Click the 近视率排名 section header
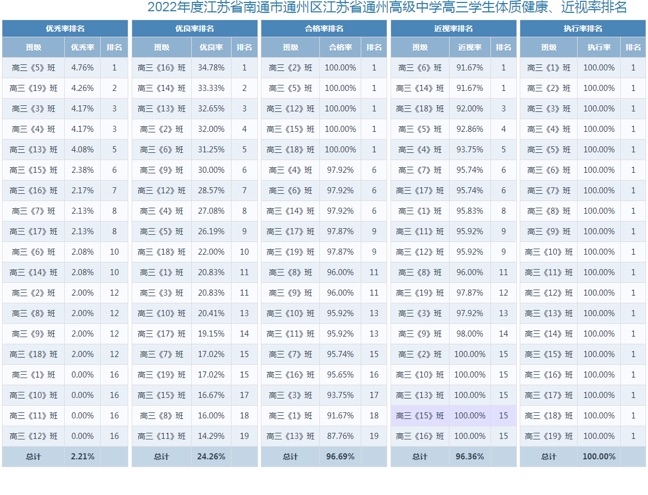648x495 pixels. (453, 28)
